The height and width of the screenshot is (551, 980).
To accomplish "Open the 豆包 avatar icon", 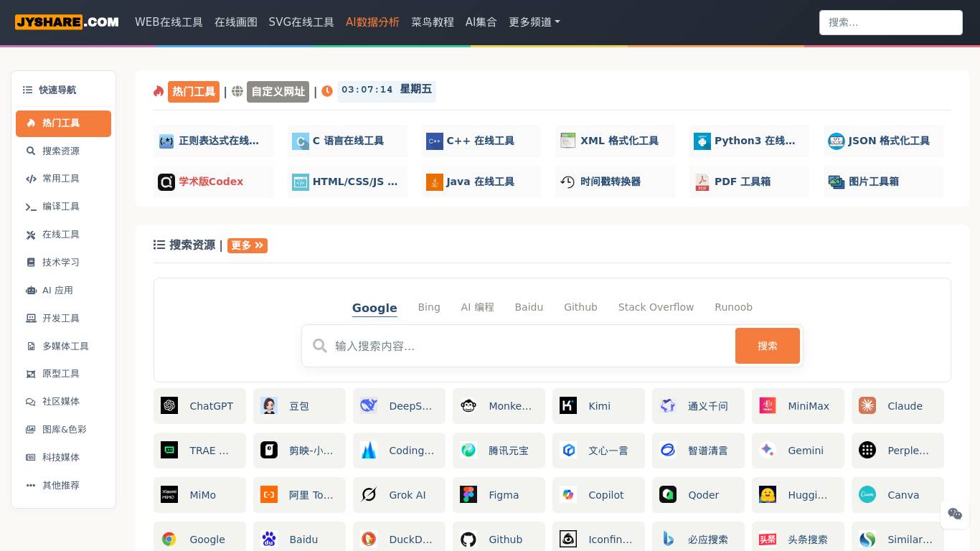I will pos(269,406).
